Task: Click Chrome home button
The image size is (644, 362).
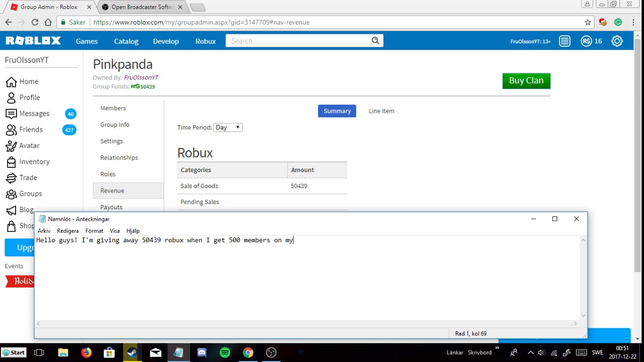Action: (48, 22)
